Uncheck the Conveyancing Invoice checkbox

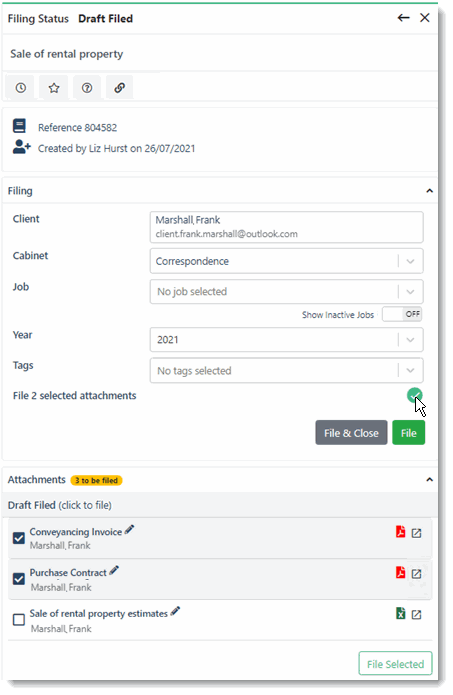(19, 538)
